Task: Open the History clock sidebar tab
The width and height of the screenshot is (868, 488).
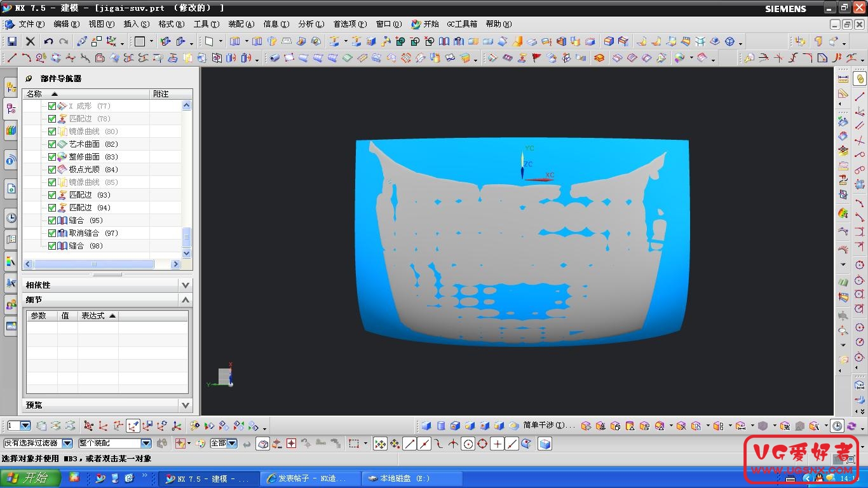Action: (11, 218)
